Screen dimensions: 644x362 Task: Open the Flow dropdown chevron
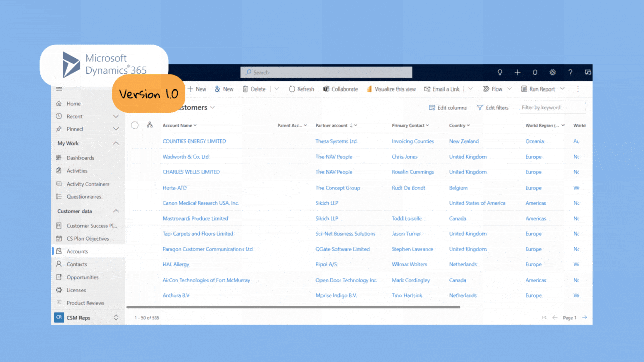[x=509, y=89]
